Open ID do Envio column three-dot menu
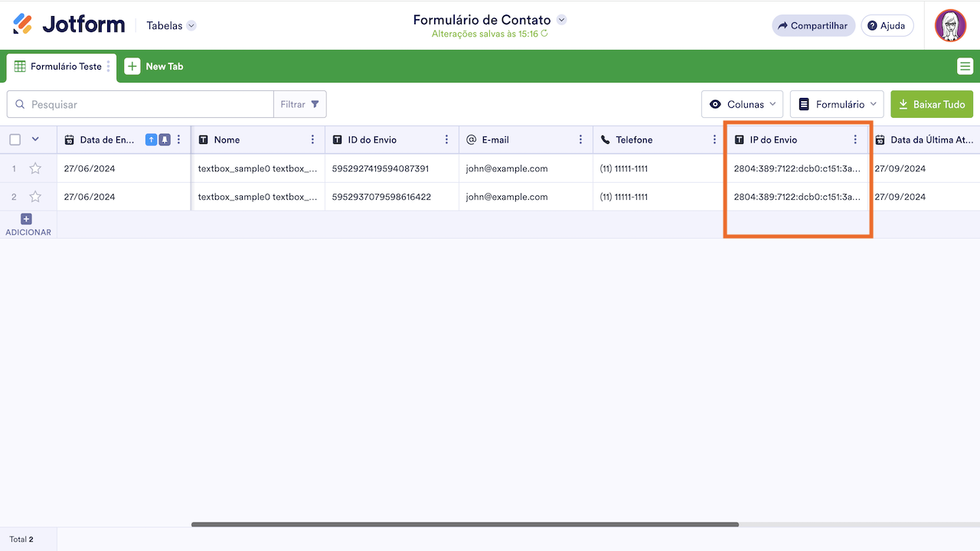Image resolution: width=980 pixels, height=551 pixels. pyautogui.click(x=447, y=139)
